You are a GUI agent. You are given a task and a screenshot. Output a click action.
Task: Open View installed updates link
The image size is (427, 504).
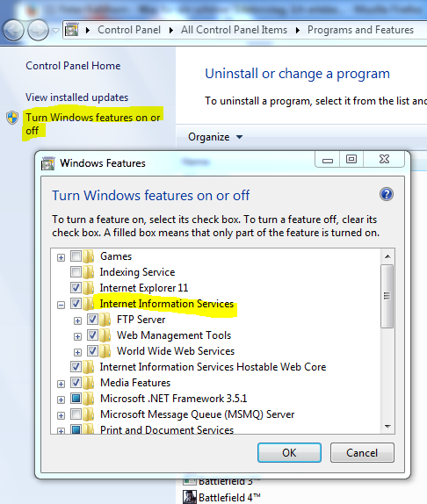76,97
